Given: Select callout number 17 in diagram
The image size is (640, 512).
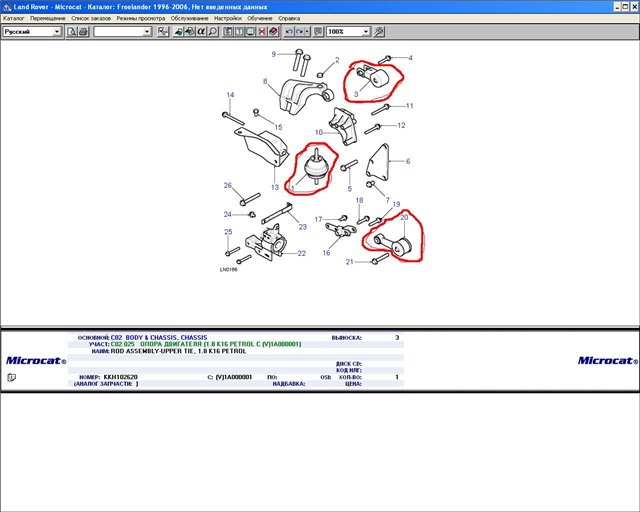Looking at the screenshot, I should tap(318, 220).
